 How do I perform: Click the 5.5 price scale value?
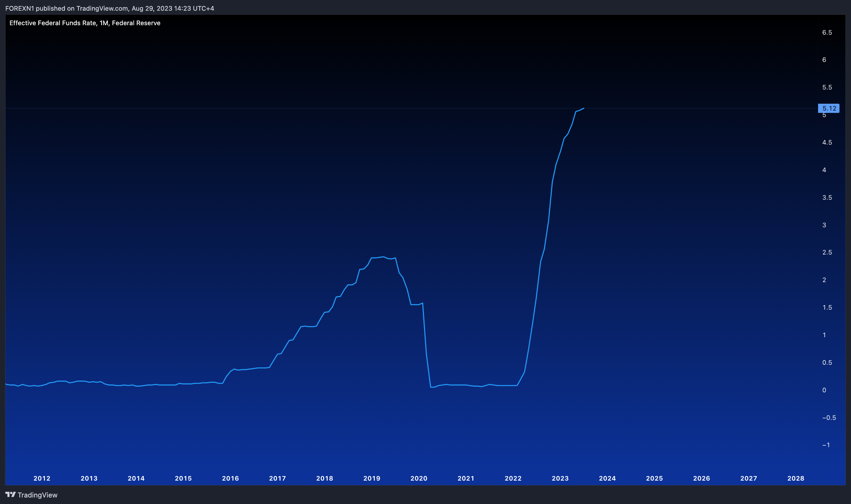pyautogui.click(x=827, y=87)
